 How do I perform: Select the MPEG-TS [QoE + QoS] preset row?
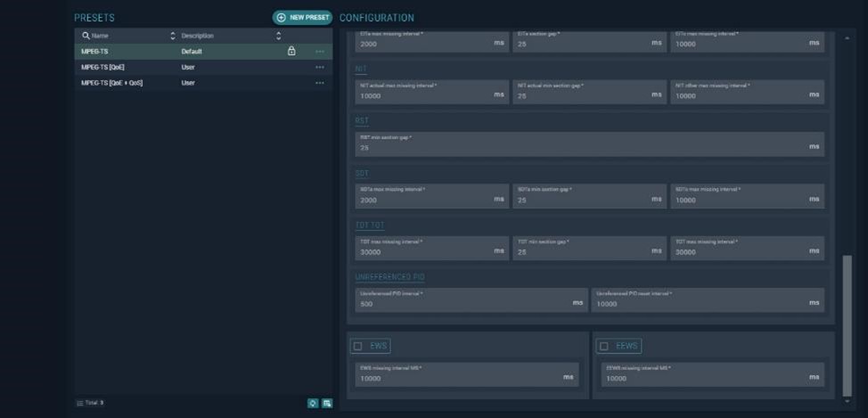pyautogui.click(x=178, y=83)
